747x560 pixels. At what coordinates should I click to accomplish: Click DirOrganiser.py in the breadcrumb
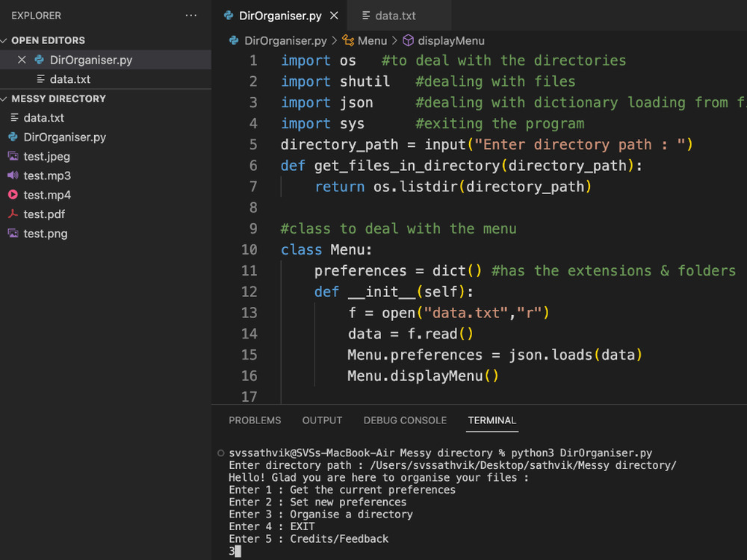285,41
